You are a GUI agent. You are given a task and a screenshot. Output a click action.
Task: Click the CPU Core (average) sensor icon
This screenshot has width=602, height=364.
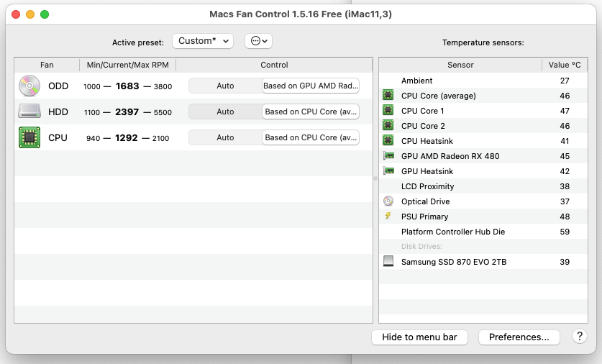tap(388, 96)
